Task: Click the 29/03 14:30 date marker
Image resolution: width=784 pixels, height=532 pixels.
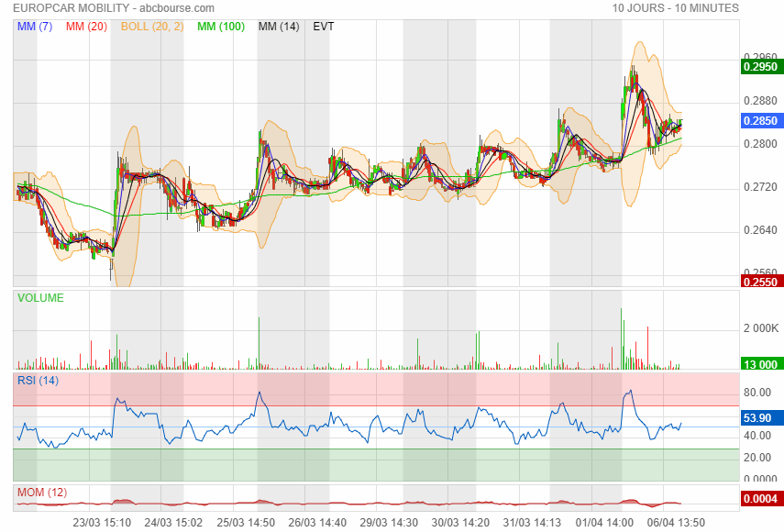Action: (390, 522)
